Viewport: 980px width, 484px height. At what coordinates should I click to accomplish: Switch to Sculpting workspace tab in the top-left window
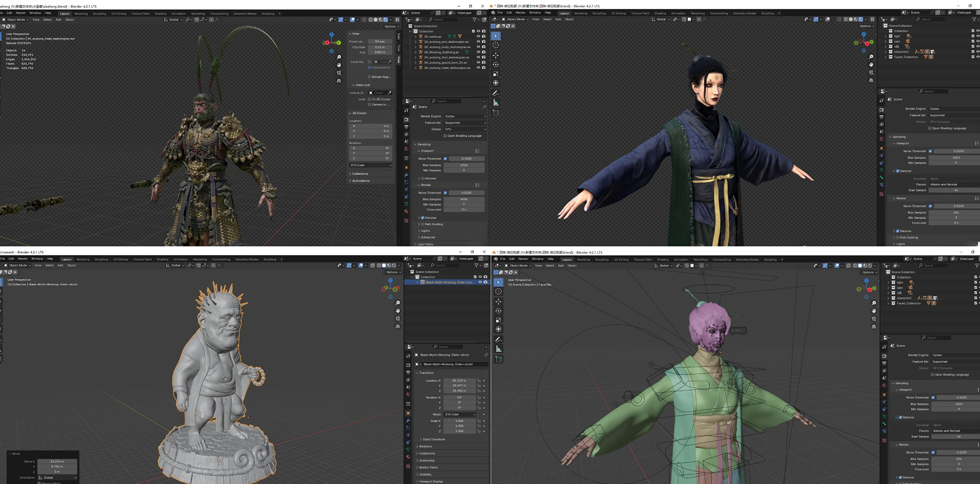tap(99, 14)
